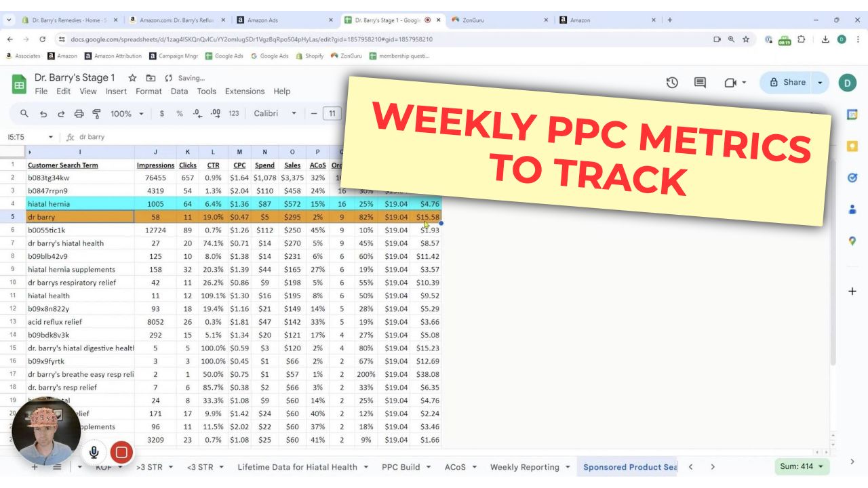Select the paint format roller tool

coord(96,114)
